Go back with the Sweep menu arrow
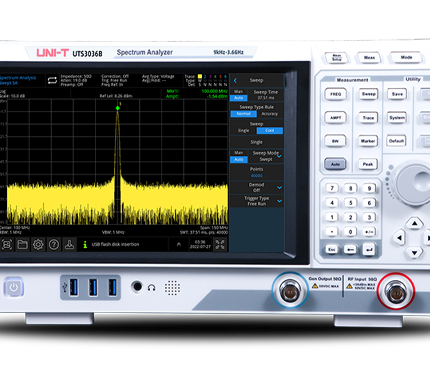Viewport: 430px width, 389px height. (x=235, y=80)
